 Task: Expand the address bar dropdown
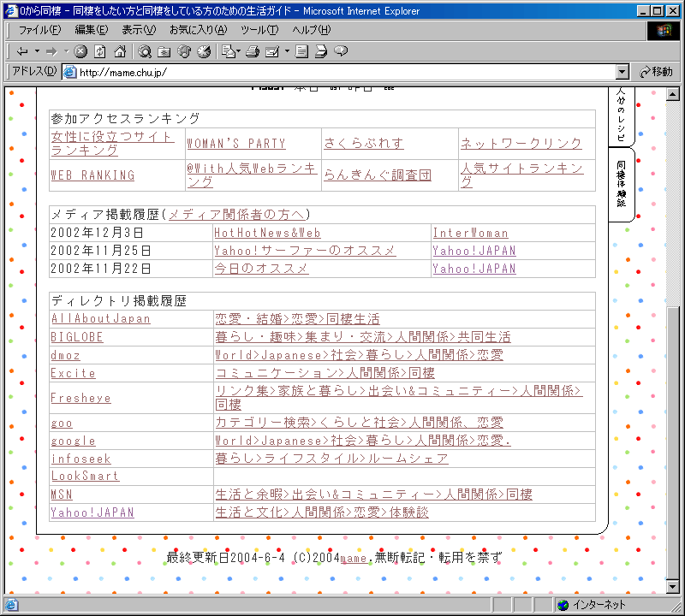coord(622,72)
